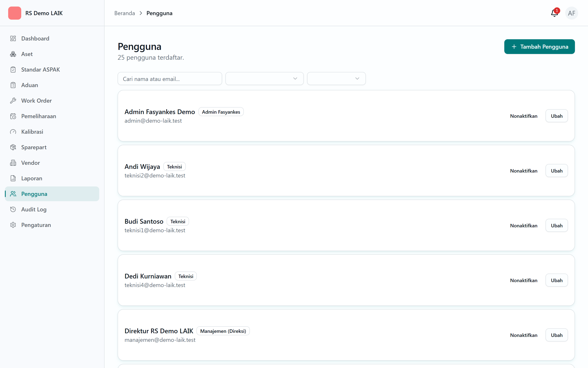Go to Pengaturan settings page

click(x=52, y=225)
